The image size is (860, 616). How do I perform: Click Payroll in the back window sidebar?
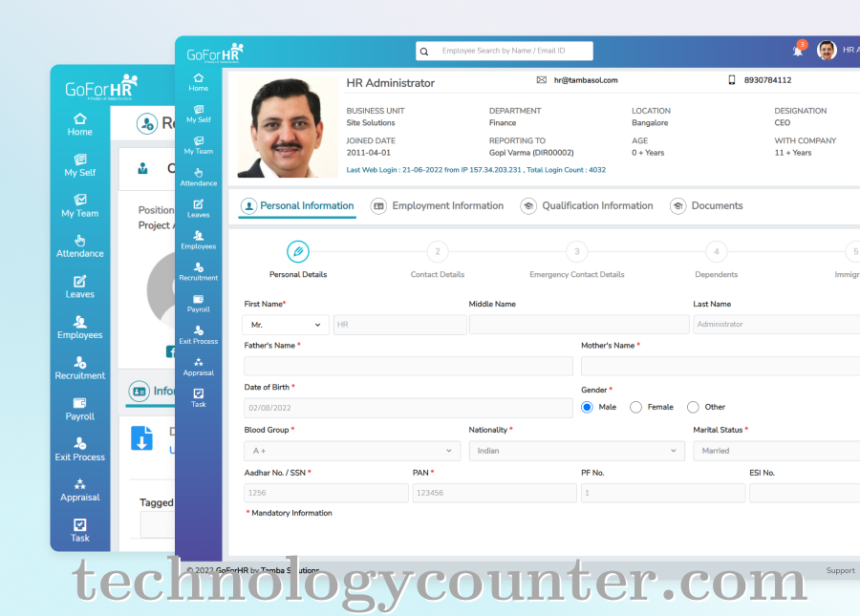pyautogui.click(x=80, y=410)
